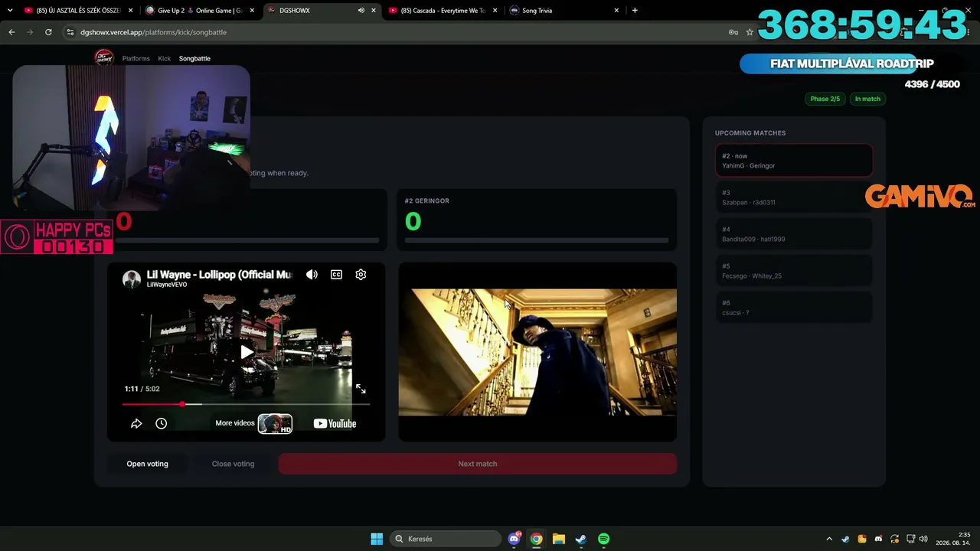Viewport: 980px width, 551px height.
Task: Open the saved passwords key icon
Action: pos(733,32)
